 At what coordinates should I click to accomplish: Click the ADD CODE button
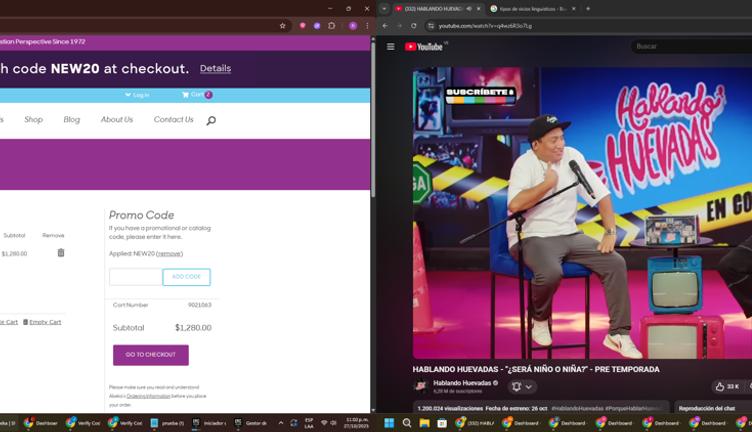(x=187, y=277)
